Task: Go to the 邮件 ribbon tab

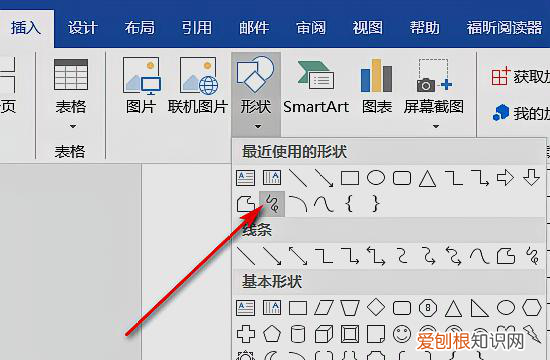Action: click(x=254, y=27)
